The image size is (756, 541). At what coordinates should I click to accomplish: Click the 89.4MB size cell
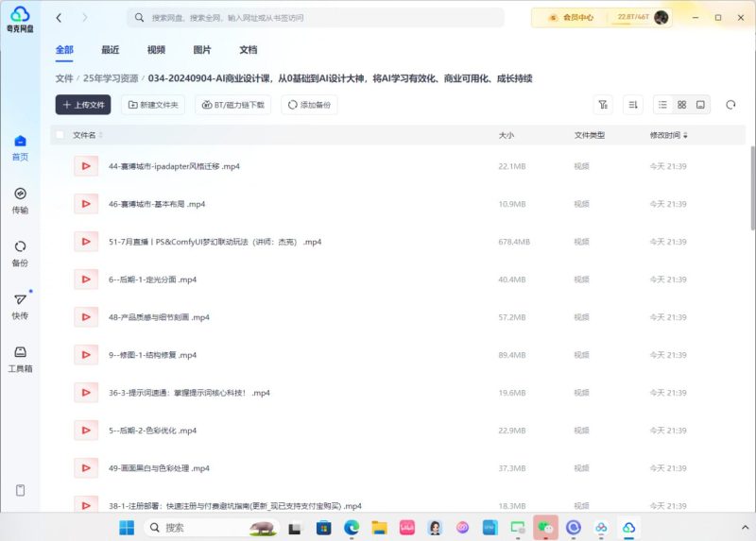[512, 355]
